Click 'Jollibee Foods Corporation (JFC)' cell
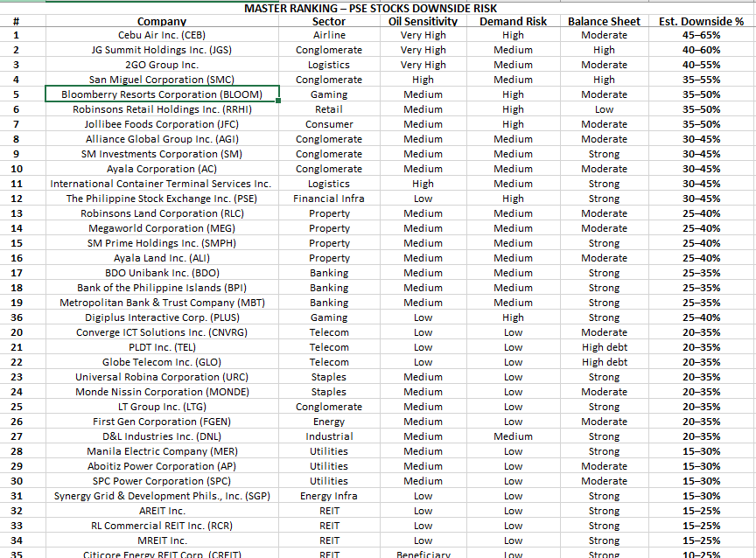756x558 pixels. tap(162, 124)
